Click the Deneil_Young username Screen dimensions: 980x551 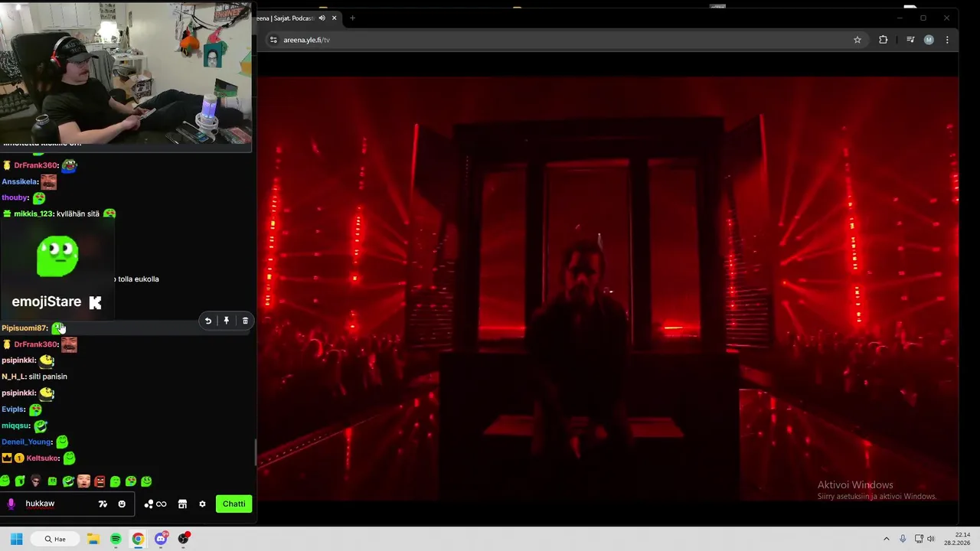pos(27,442)
